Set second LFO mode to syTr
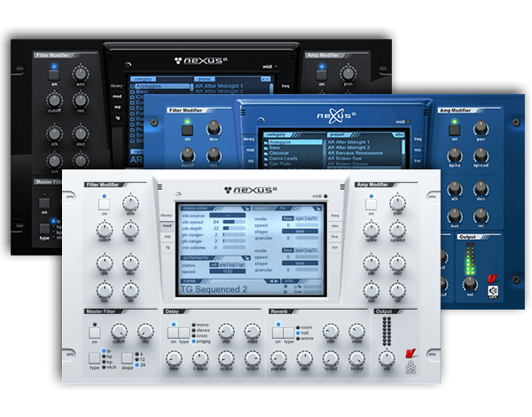The image size is (532, 417). click(x=312, y=250)
